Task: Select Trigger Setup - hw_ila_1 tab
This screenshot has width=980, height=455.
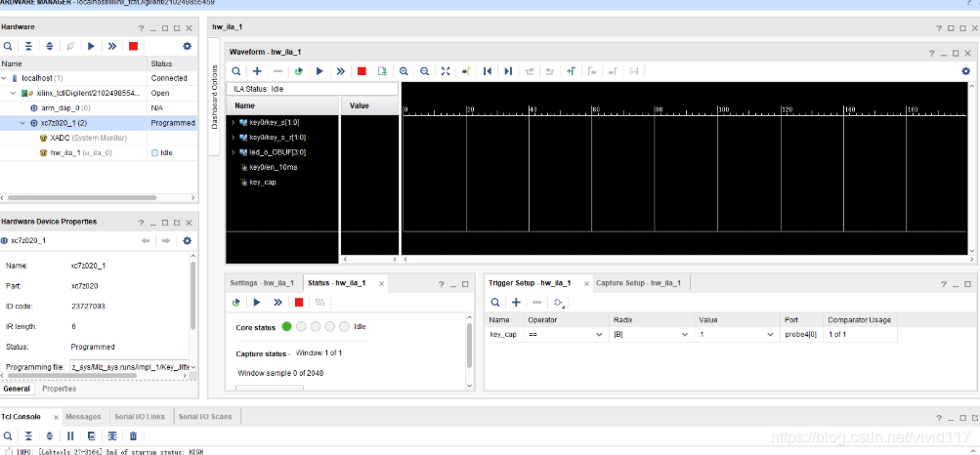Action: click(530, 283)
